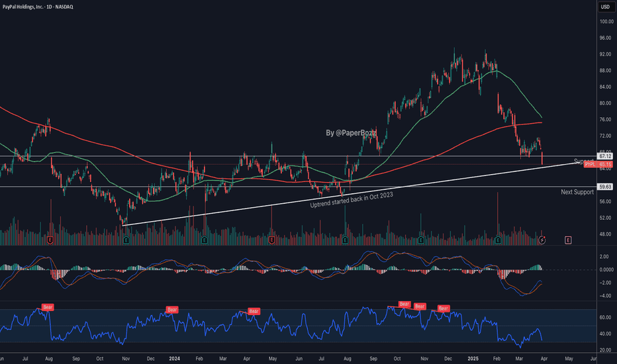This screenshot has width=617, height=364.
Task: Click the PayPal Holdings, Inc. chart title
Action: (x=37, y=7)
